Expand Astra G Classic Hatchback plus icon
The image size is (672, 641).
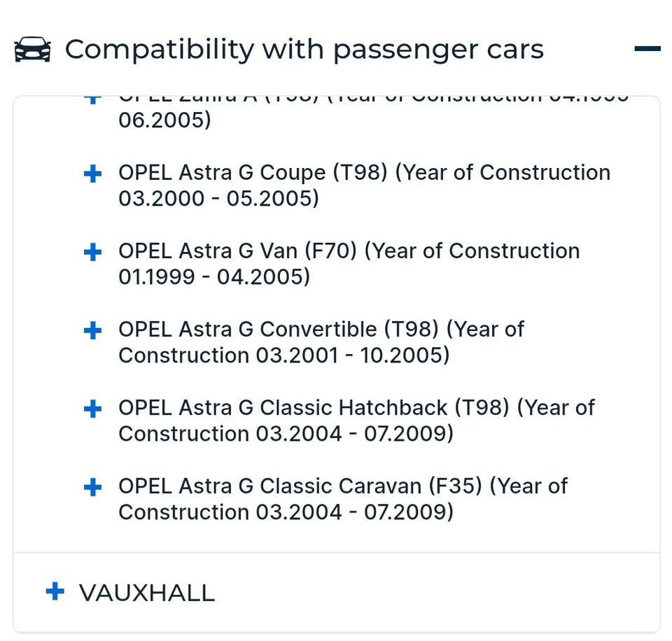(x=92, y=409)
